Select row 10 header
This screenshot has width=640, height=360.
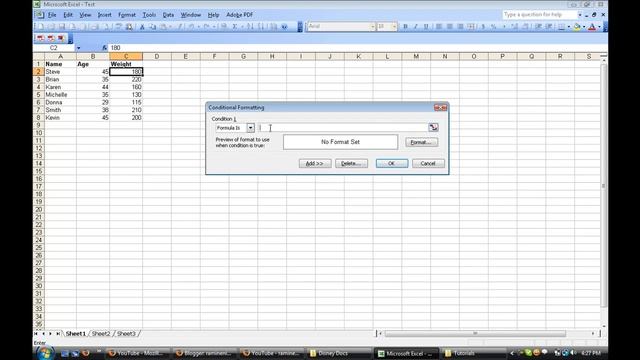tap(38, 133)
